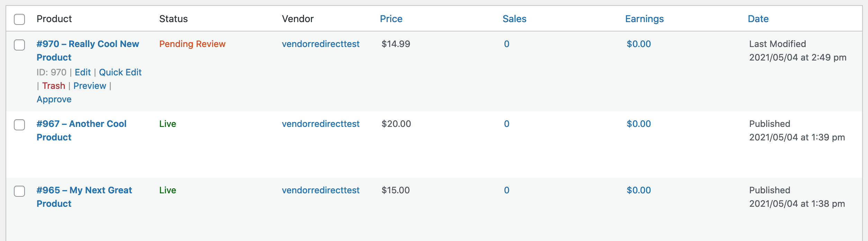This screenshot has height=241, width=868.
Task: Sort the table by Price column
Action: pyautogui.click(x=391, y=19)
